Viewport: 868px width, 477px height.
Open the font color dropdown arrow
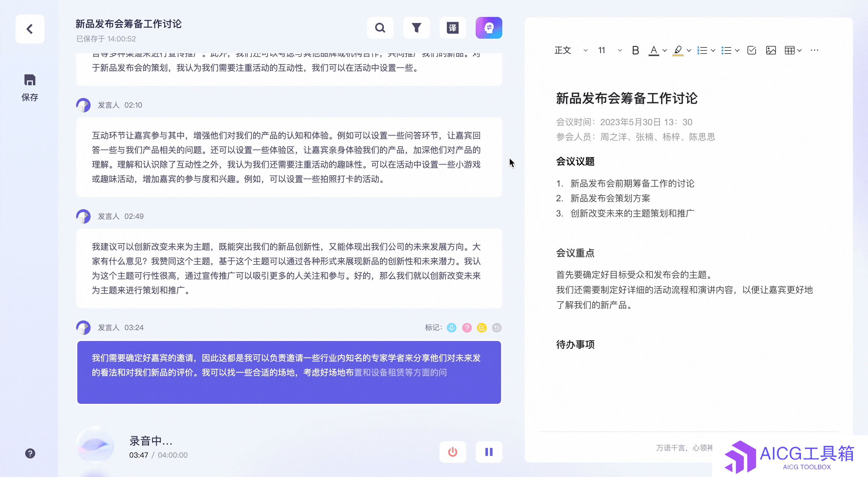pos(664,50)
